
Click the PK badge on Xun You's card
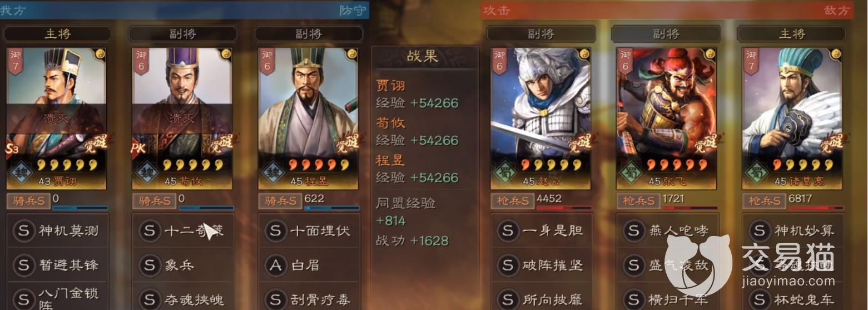(x=139, y=149)
